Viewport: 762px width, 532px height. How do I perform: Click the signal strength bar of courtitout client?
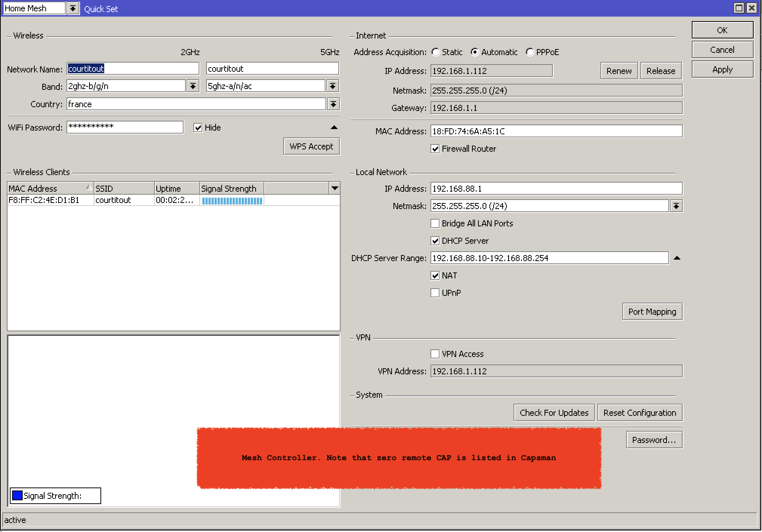point(232,201)
